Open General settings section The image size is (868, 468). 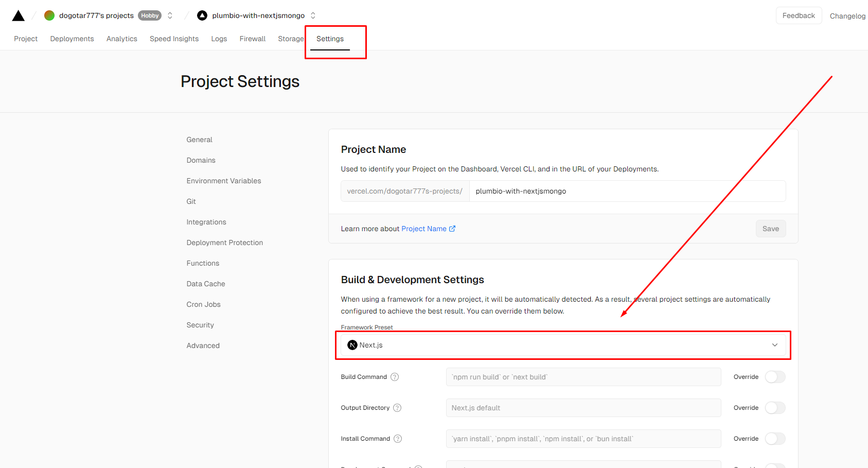pyautogui.click(x=200, y=140)
